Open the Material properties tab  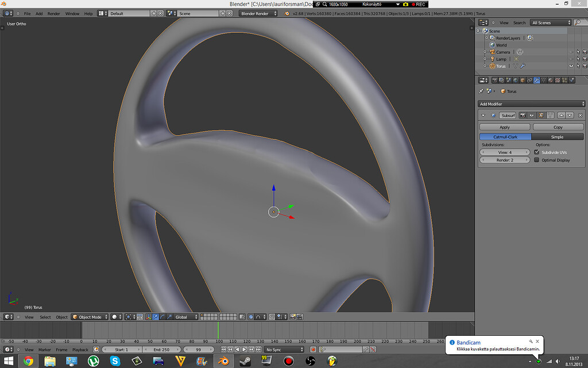[551, 80]
